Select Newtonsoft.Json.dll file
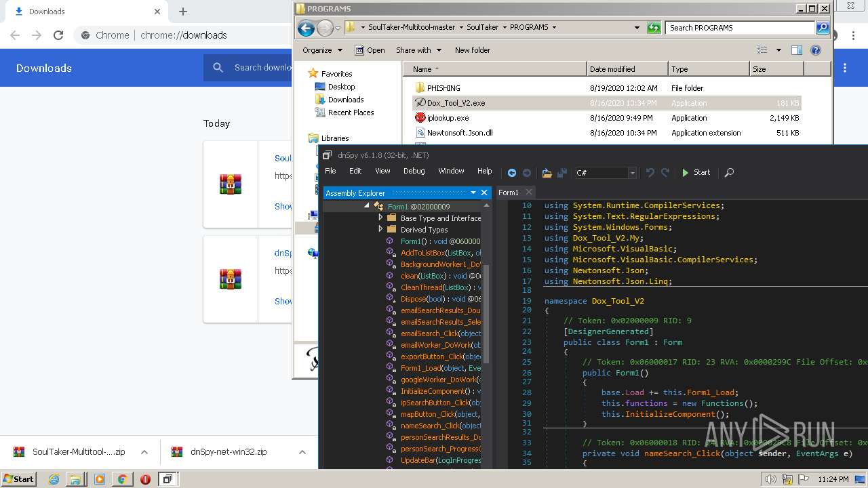868x488 pixels. tap(460, 133)
